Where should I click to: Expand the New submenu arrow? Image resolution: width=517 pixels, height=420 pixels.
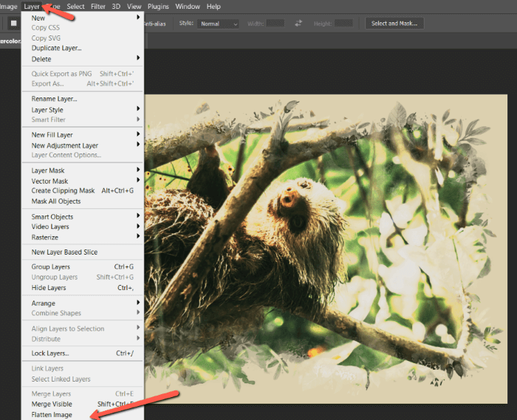(138, 18)
